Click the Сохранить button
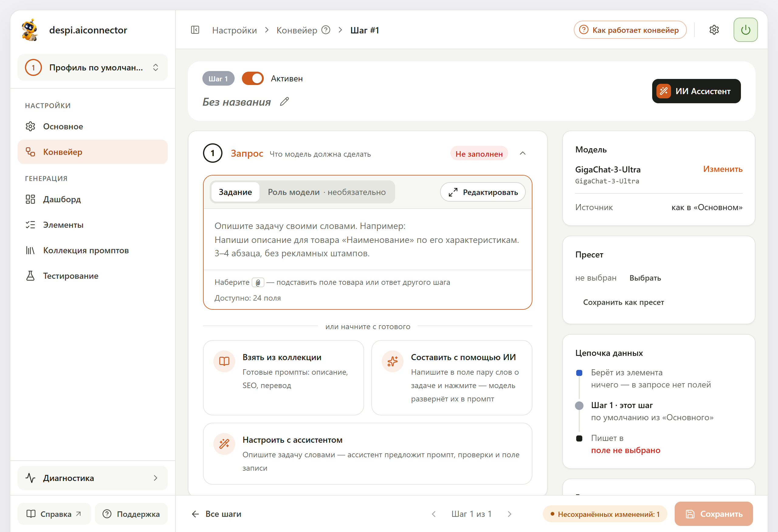 [713, 513]
